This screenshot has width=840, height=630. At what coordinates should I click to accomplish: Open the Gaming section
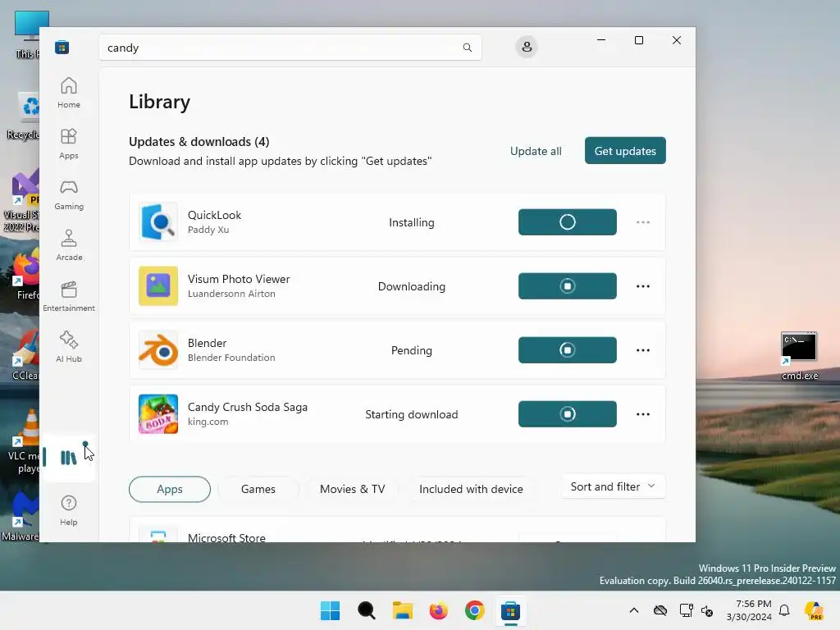coord(69,194)
